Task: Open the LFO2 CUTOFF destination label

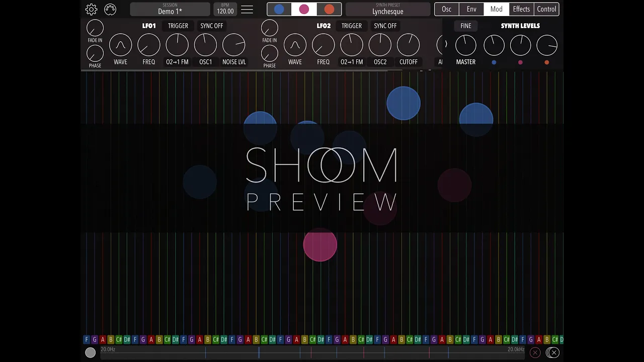Action: [409, 62]
